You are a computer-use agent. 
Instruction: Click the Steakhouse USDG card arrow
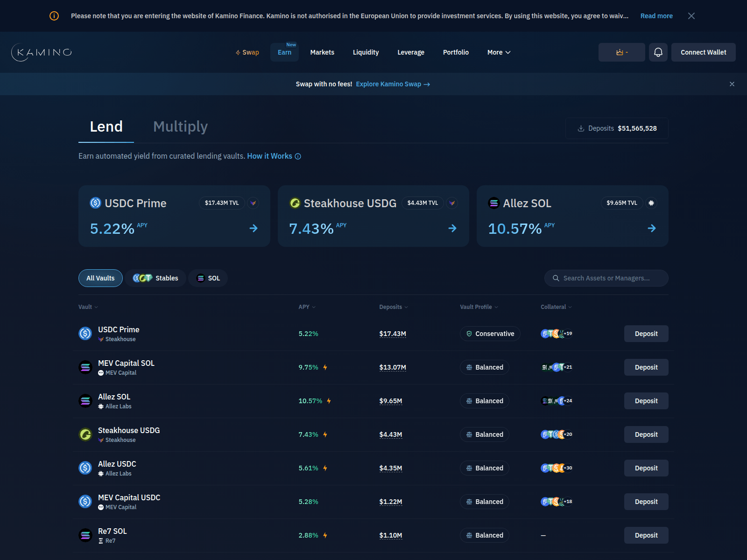pos(452,228)
